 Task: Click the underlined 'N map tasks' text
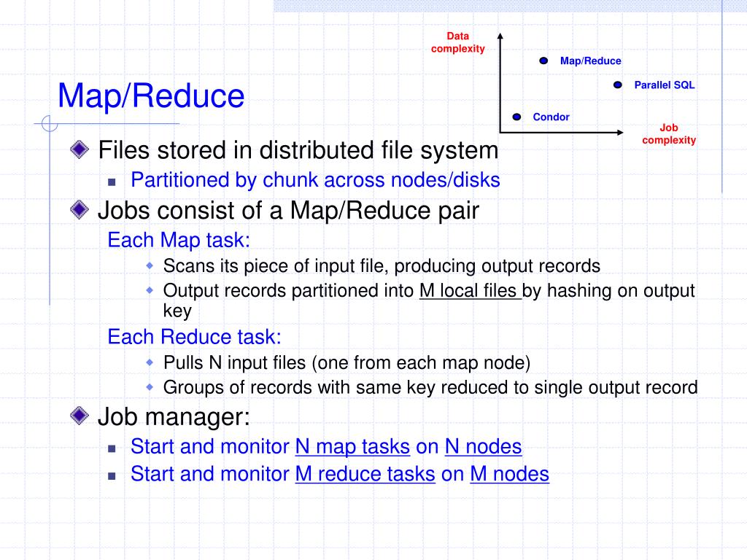[x=352, y=447]
